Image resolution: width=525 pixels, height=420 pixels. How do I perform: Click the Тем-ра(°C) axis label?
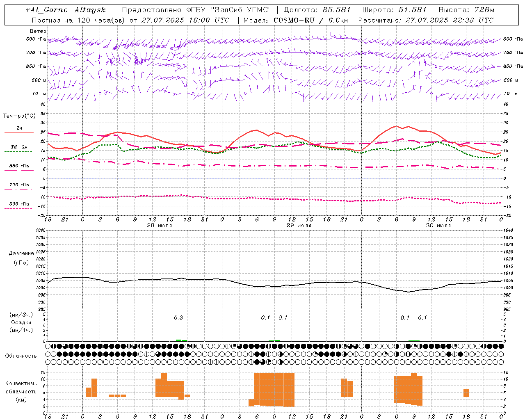coord(19,116)
